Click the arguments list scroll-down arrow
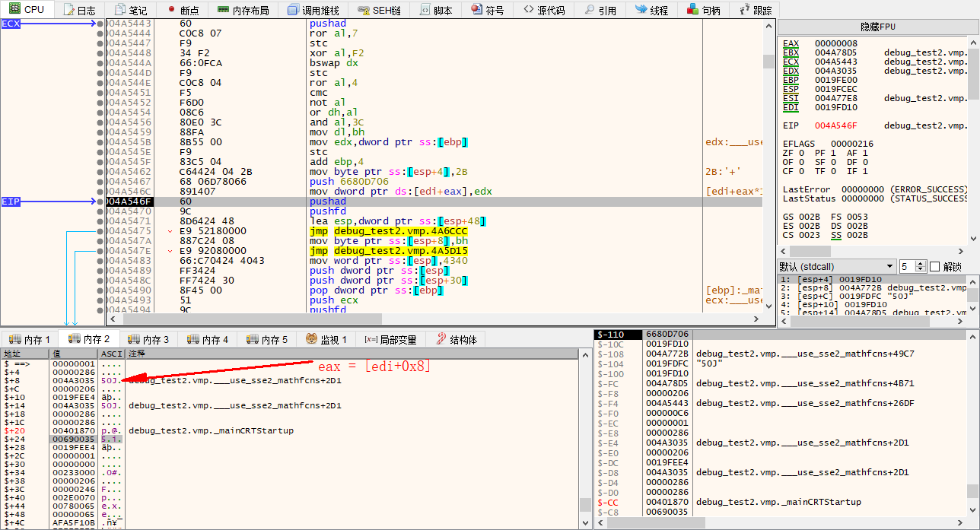The image size is (980, 530). pyautogui.click(x=973, y=309)
